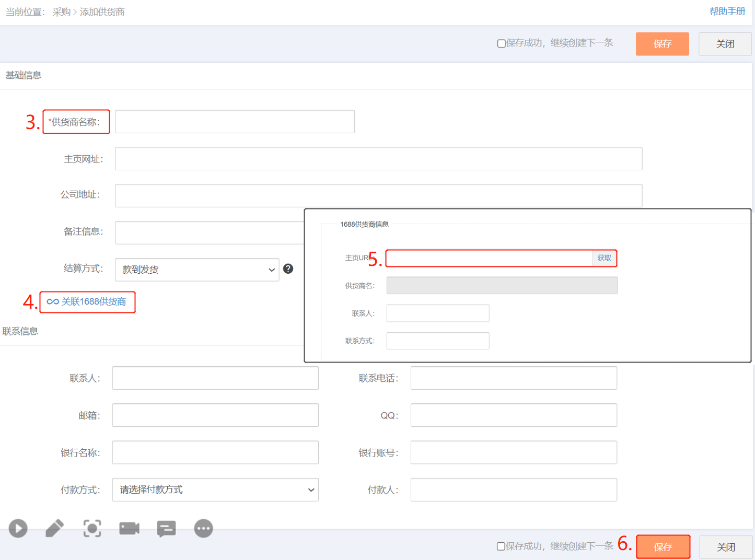
Task: Focus the 联系电话 input field
Action: 514,378
